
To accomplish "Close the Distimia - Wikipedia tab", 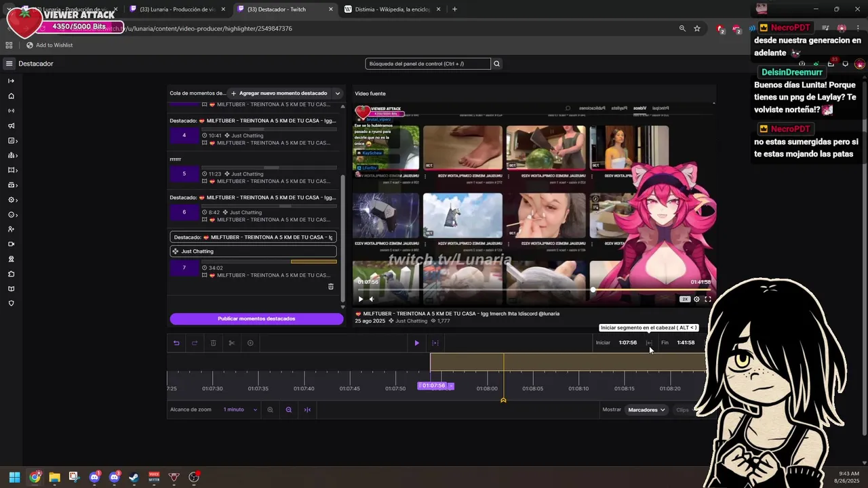I will click(x=439, y=9).
